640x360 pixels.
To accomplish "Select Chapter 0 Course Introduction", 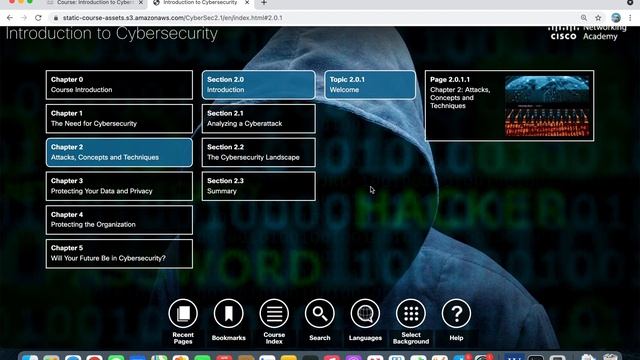I will point(119,85).
